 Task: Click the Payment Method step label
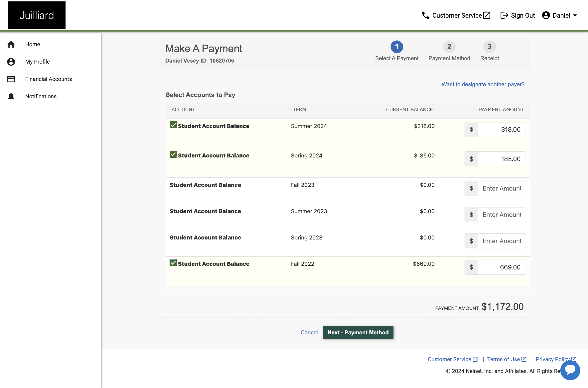(449, 58)
